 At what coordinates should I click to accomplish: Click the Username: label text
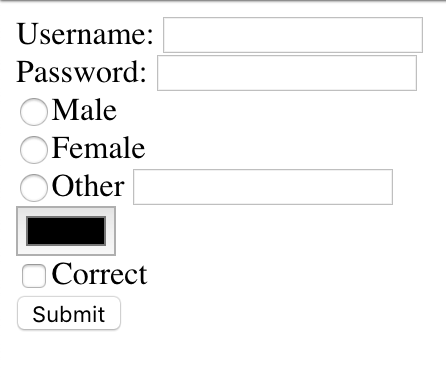[85, 34]
